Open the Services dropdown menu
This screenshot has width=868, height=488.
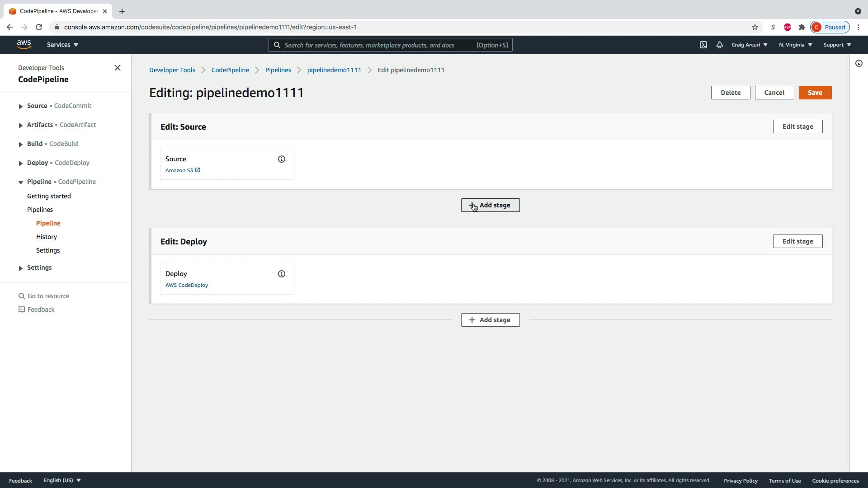[x=62, y=45]
